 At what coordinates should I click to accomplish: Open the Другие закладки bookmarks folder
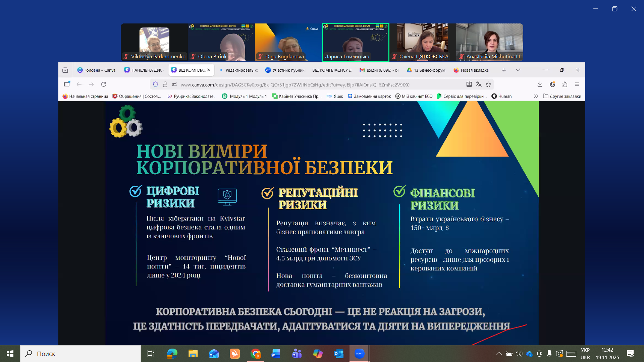click(562, 96)
